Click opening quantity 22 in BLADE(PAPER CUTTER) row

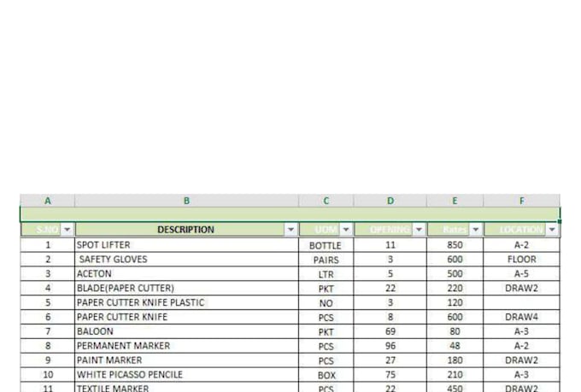tap(390, 289)
